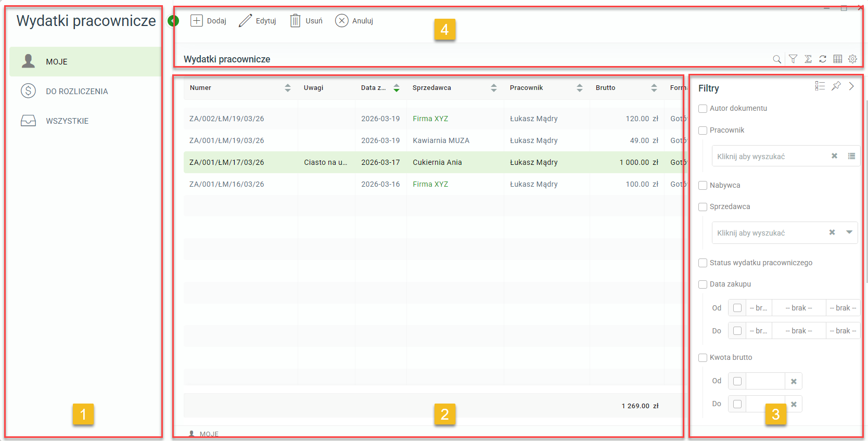The image size is (868, 441).
Task: Open list settings gear icon
Action: click(x=852, y=59)
